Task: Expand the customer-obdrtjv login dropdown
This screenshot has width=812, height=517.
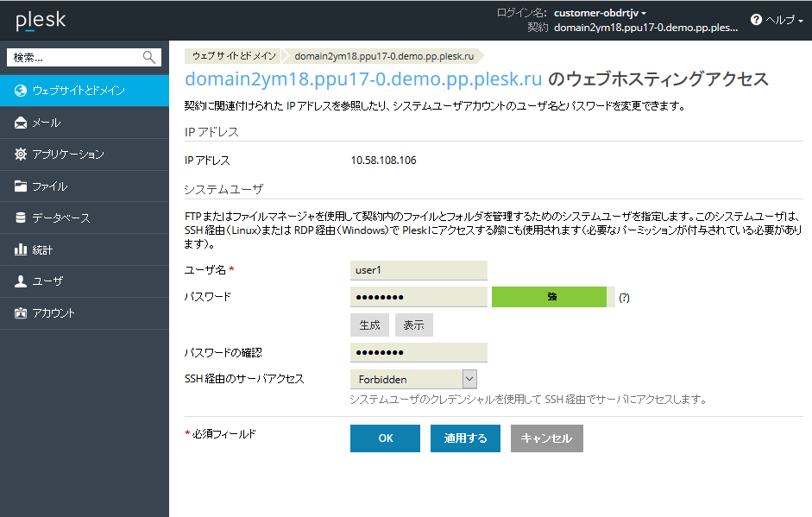Action: pyautogui.click(x=600, y=13)
